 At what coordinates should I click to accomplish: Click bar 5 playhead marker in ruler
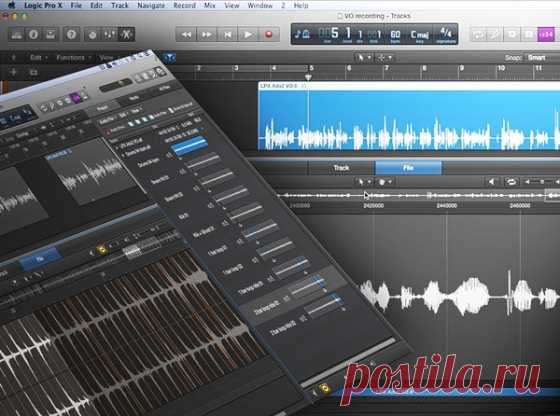(x=309, y=76)
